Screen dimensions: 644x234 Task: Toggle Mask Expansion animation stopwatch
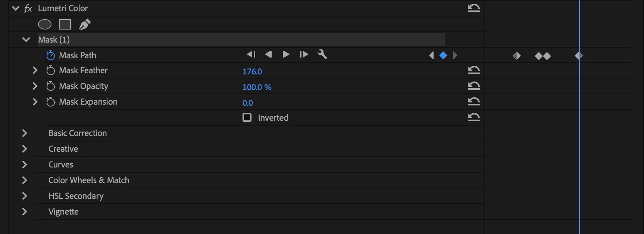(x=51, y=102)
